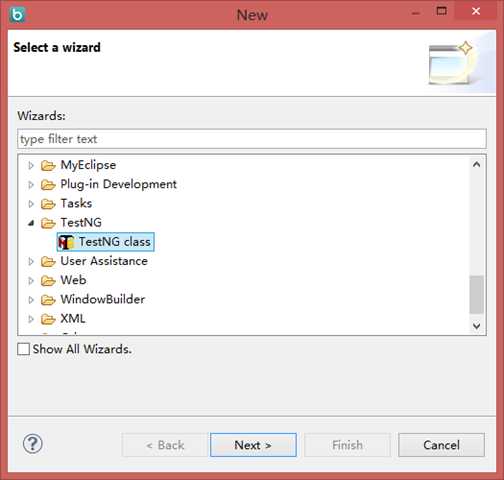
Task: Click the scroll down arrow in wizard list
Action: pos(477,325)
